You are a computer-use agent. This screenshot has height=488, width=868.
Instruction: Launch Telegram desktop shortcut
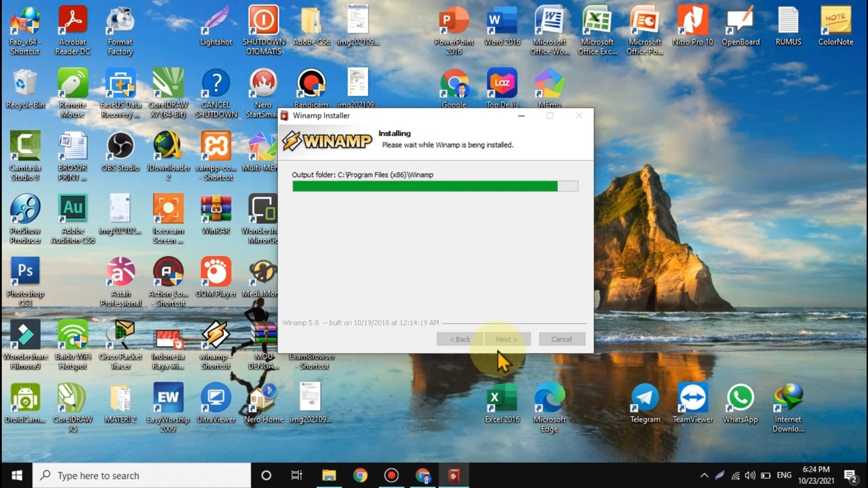click(645, 404)
